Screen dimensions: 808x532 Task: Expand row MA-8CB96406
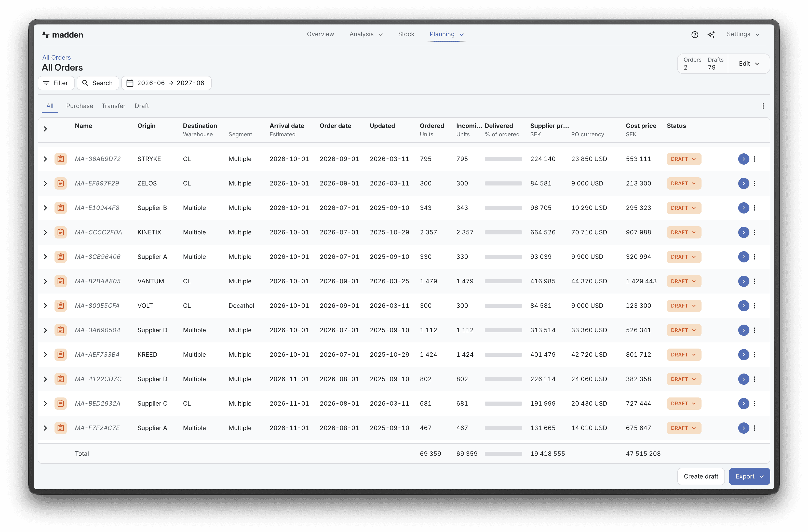click(45, 257)
